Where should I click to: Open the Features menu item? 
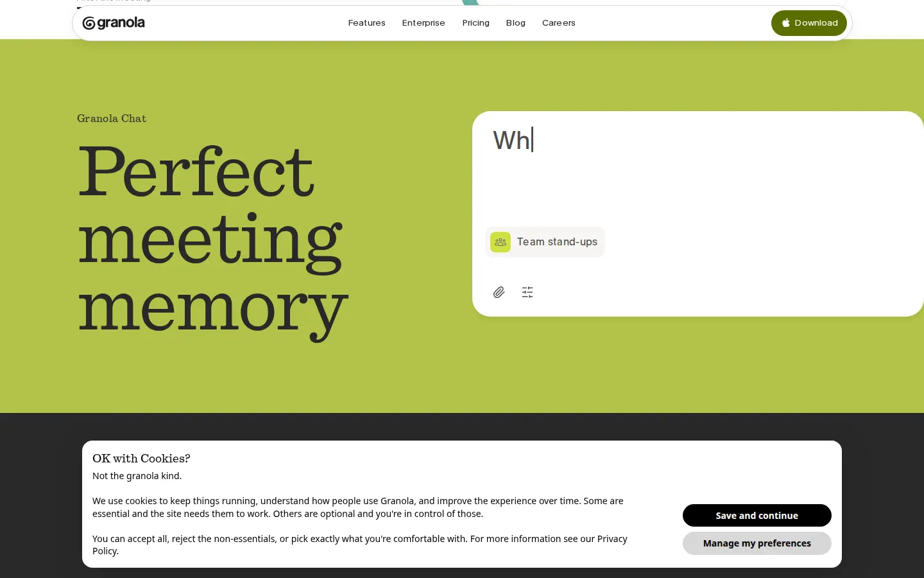(367, 23)
